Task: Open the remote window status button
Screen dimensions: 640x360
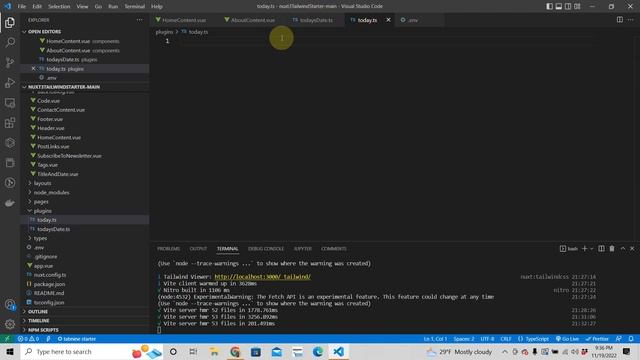Action: click(7, 339)
